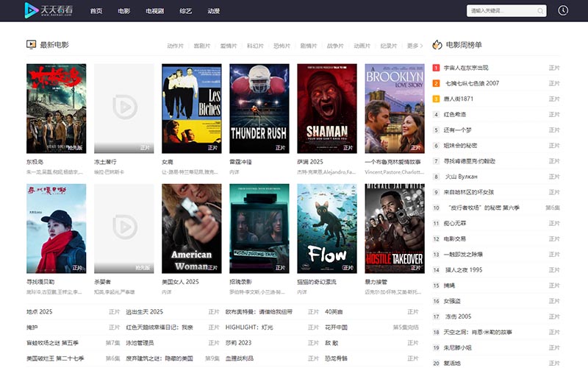Screen dimensions: 588x368
Task: Open the 招魂录影 TV-screen poster
Action: [x=259, y=228]
